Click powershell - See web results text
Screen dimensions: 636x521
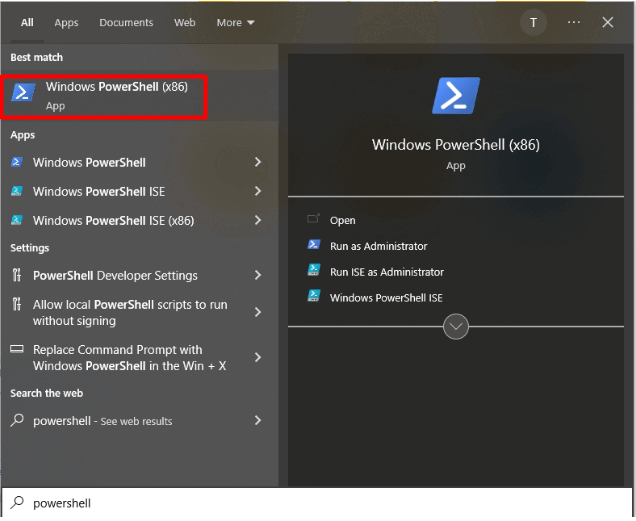pos(102,421)
